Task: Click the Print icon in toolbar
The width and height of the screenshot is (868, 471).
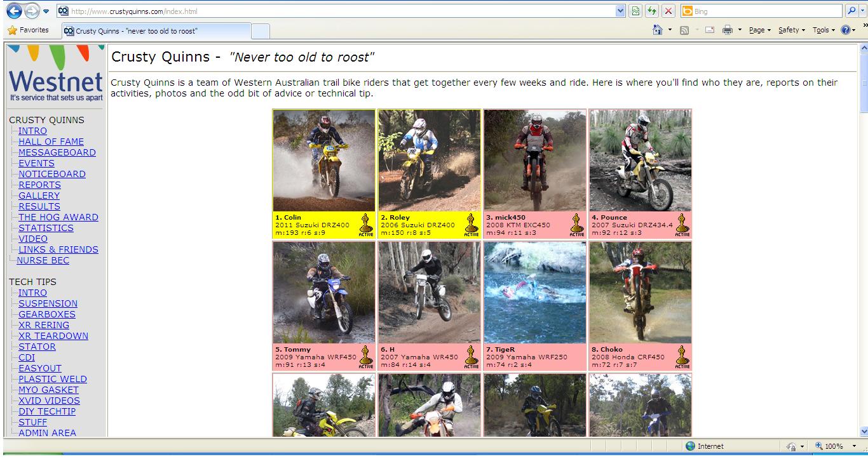Action: point(728,30)
